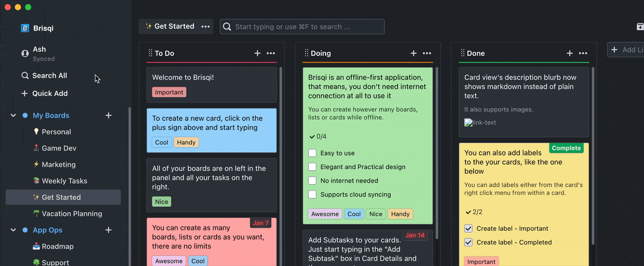Click the Handy label on blue card
The width and height of the screenshot is (644, 266).
tap(186, 142)
